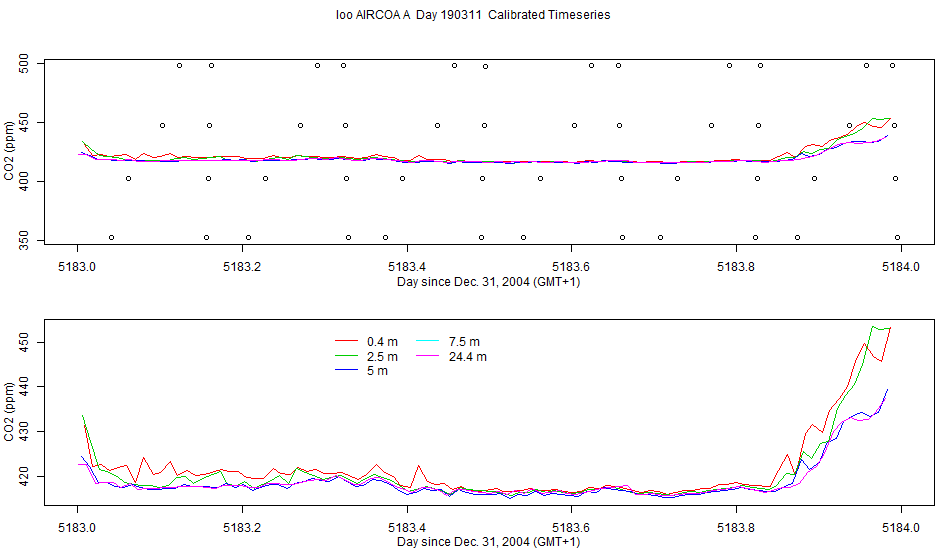Click the '5183.0' x-axis tick of upper plot
This screenshot has height=550, width=950.
(77, 267)
